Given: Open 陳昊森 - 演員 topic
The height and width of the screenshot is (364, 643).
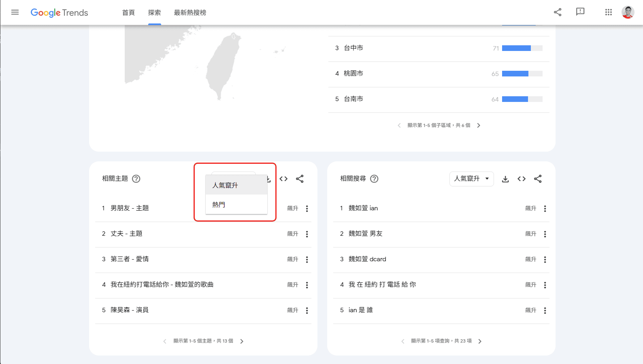Looking at the screenshot, I should click(130, 310).
